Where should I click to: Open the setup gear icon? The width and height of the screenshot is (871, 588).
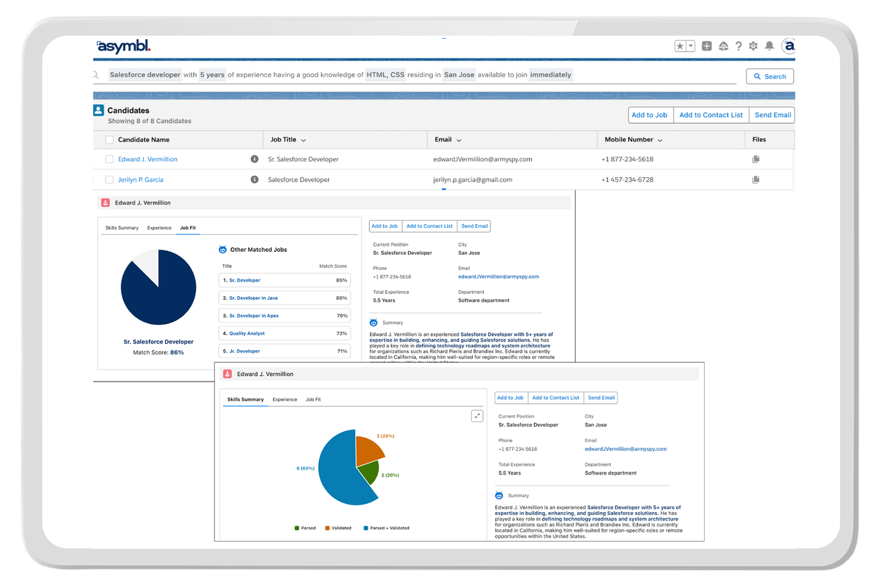(x=753, y=46)
